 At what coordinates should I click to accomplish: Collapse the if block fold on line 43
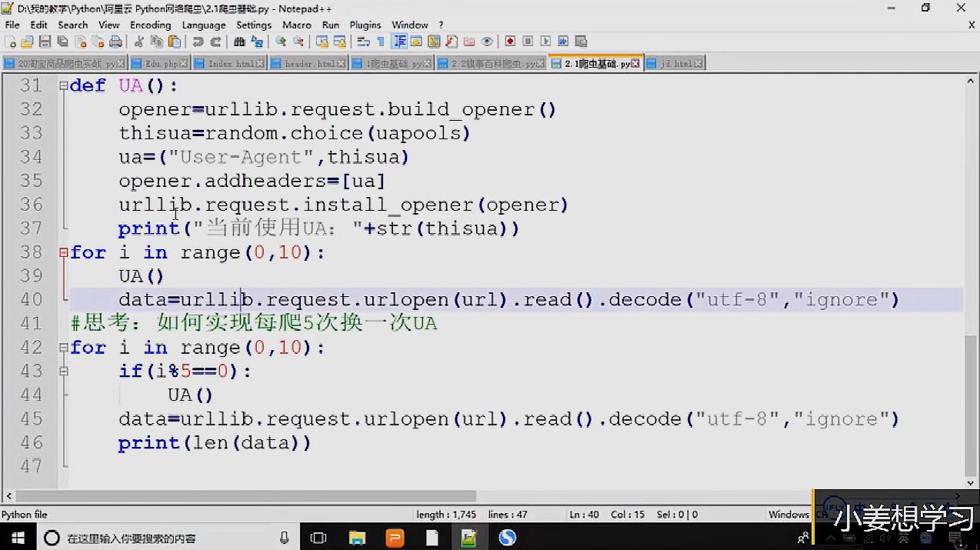click(63, 372)
